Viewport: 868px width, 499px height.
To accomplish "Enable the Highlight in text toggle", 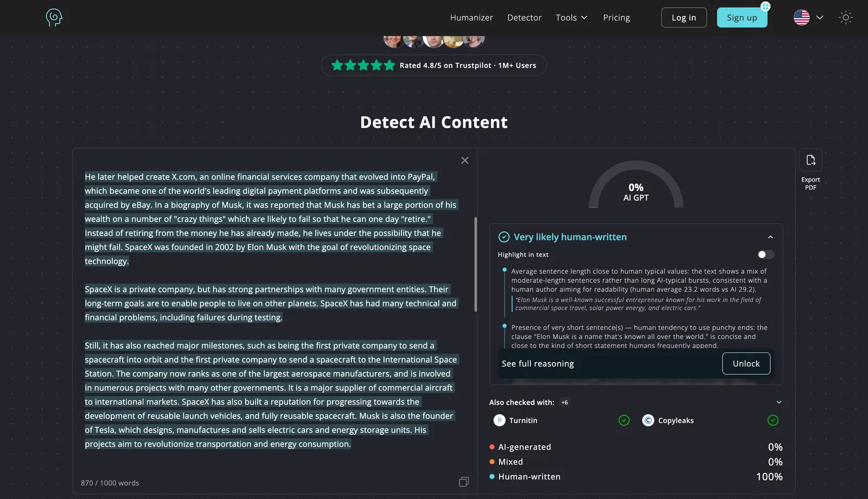I will [x=765, y=254].
